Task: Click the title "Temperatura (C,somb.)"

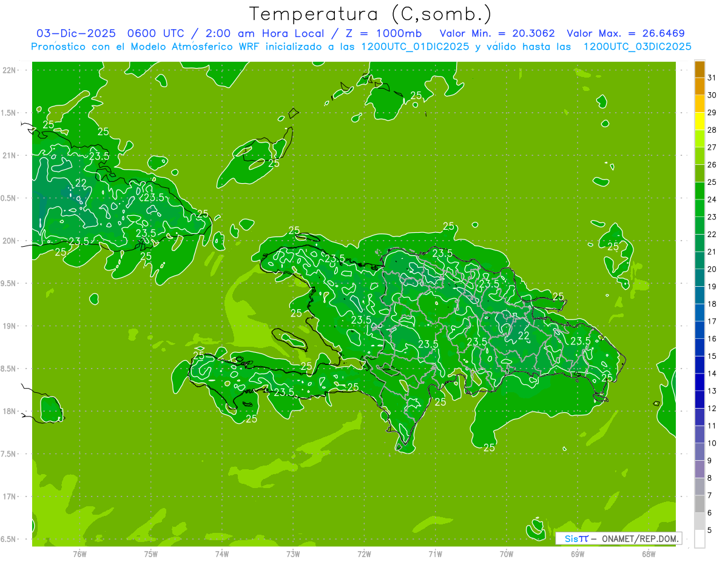Action: pyautogui.click(x=371, y=14)
